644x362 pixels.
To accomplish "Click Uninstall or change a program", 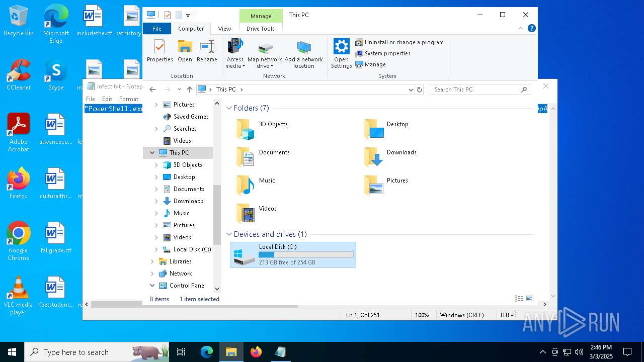I will (399, 42).
